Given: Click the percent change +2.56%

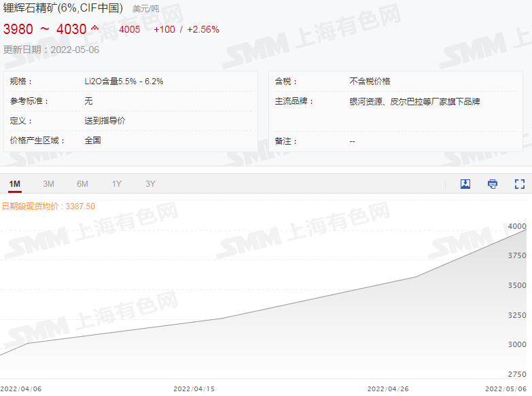Looking at the screenshot, I should (x=203, y=29).
